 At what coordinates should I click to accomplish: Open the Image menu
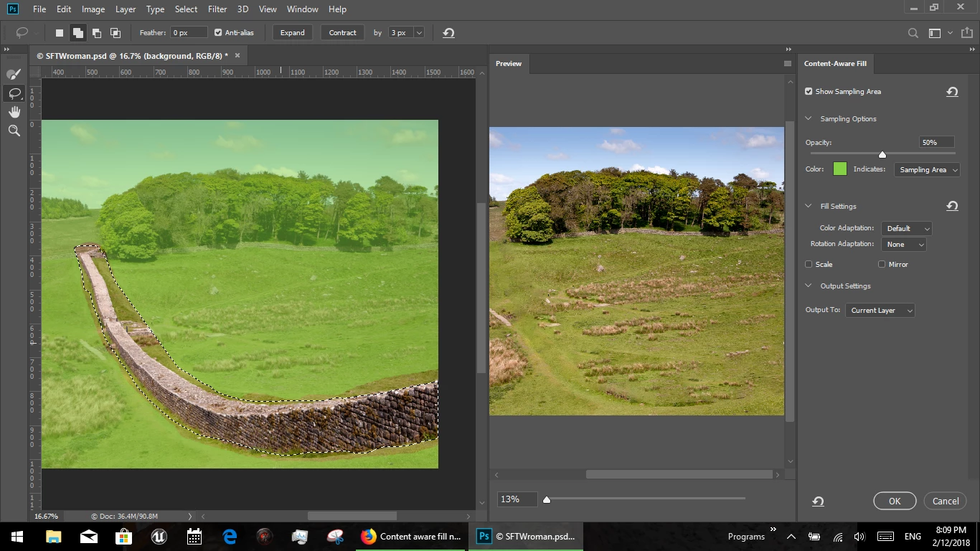click(93, 9)
